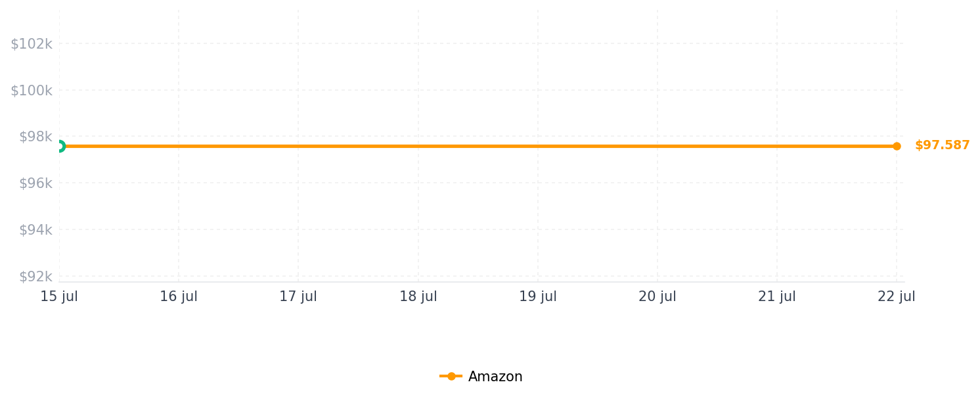Click the $94k axis label
The image size is (980, 399).
[x=35, y=230]
